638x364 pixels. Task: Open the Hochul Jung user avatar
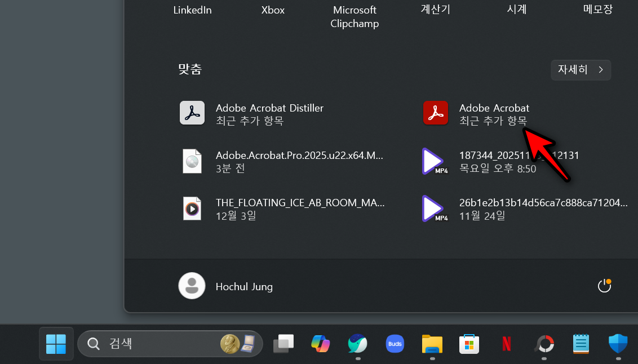[x=192, y=286]
